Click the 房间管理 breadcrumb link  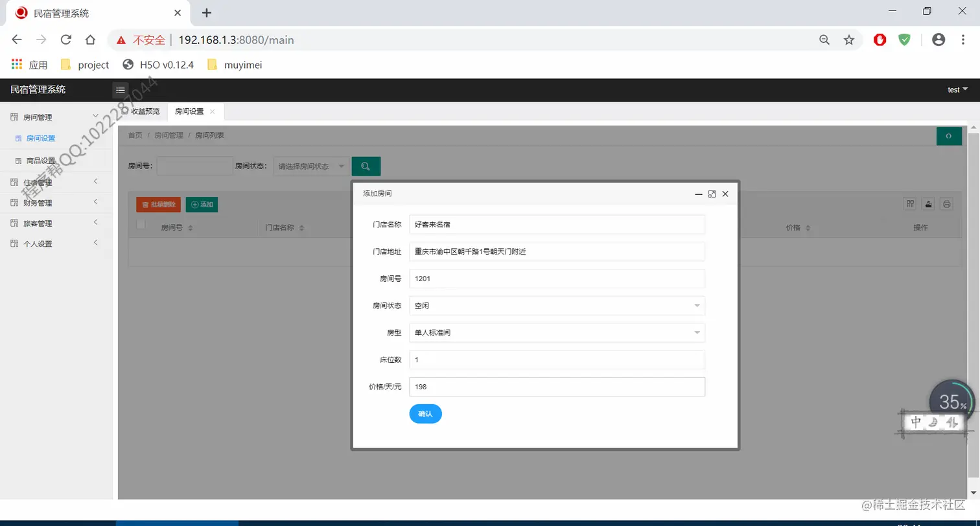[169, 135]
